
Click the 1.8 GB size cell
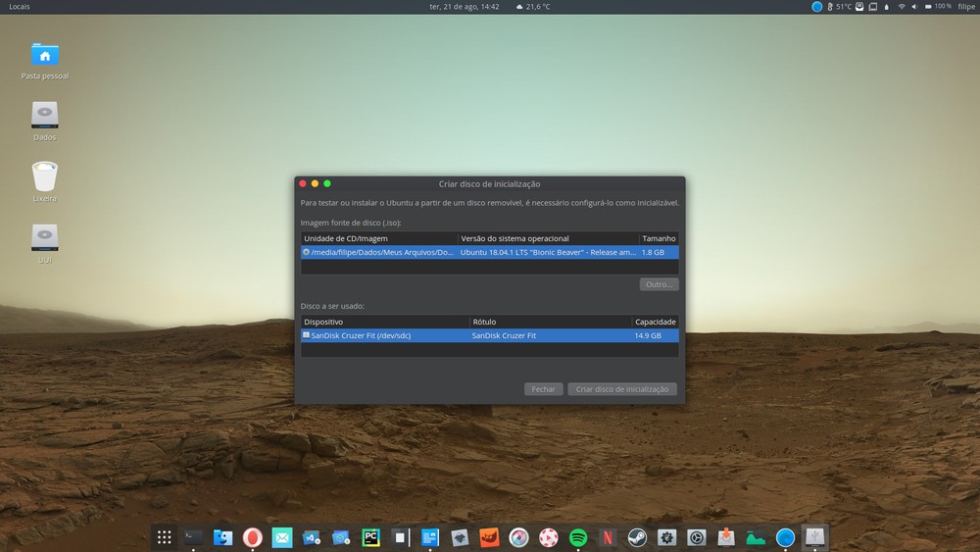pos(653,252)
